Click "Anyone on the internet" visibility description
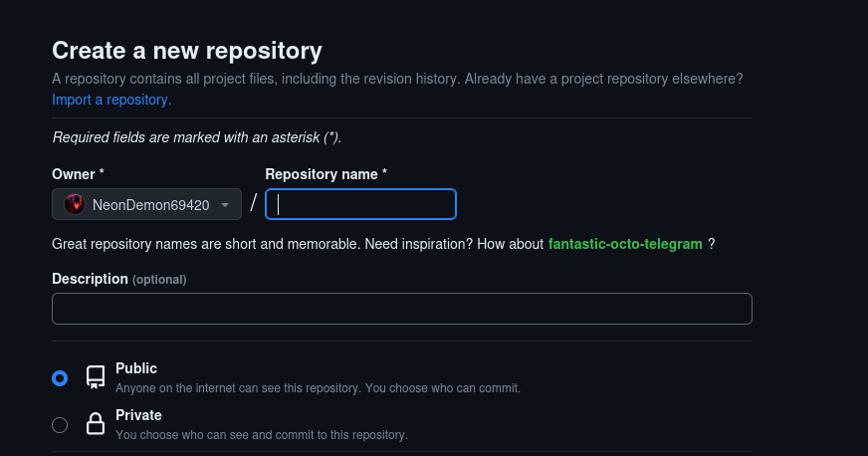Image resolution: width=868 pixels, height=456 pixels. coord(318,387)
